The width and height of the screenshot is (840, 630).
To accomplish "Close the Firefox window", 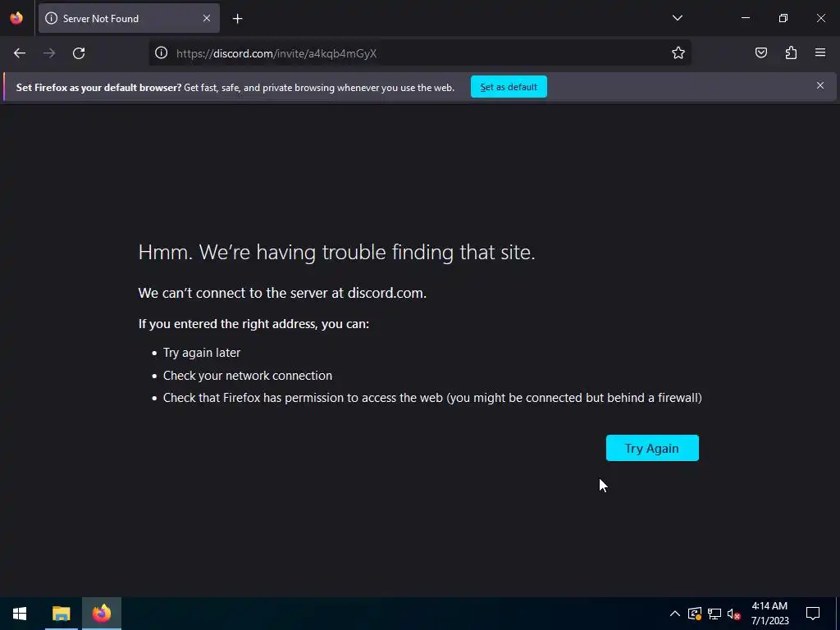I will point(820,18).
